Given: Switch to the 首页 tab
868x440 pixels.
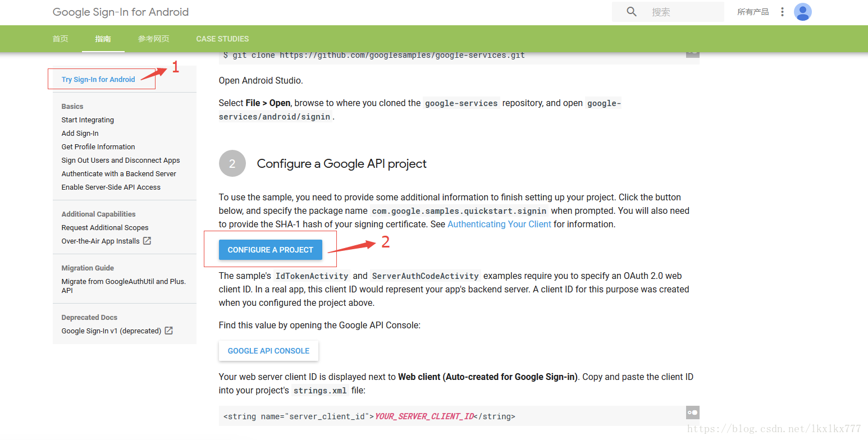Looking at the screenshot, I should pyautogui.click(x=60, y=39).
